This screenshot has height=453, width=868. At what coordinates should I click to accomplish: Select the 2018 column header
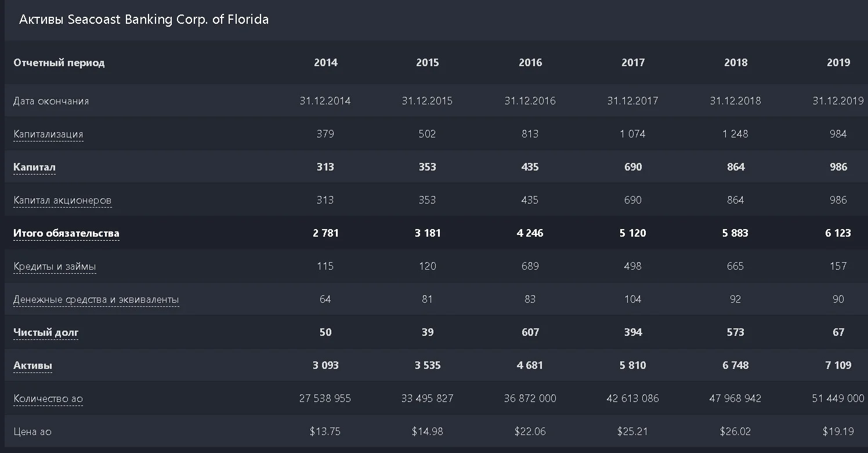[736, 63]
